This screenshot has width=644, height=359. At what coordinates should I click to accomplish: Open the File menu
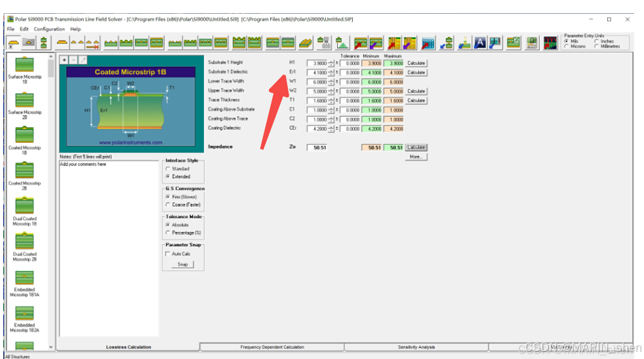pos(10,29)
